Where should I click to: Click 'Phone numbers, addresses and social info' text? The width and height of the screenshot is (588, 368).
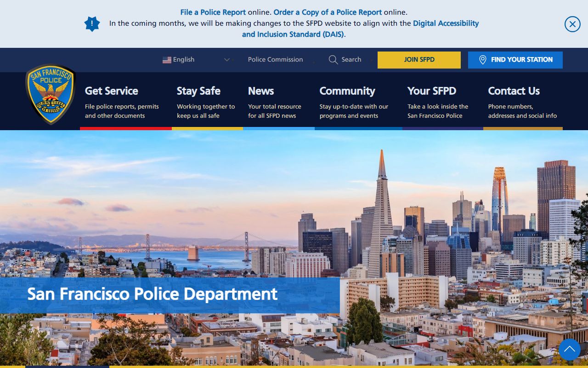point(522,111)
